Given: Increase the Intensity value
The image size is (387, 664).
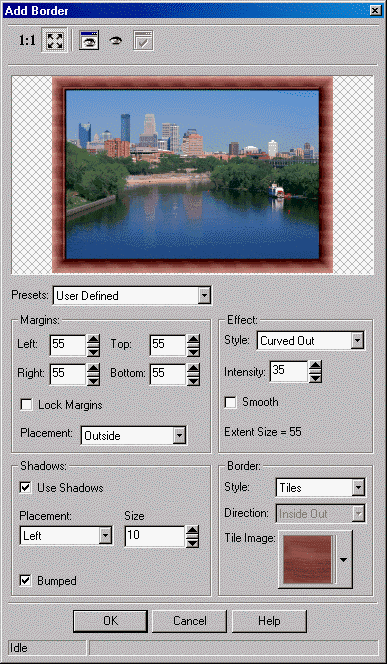Looking at the screenshot, I should click(315, 366).
